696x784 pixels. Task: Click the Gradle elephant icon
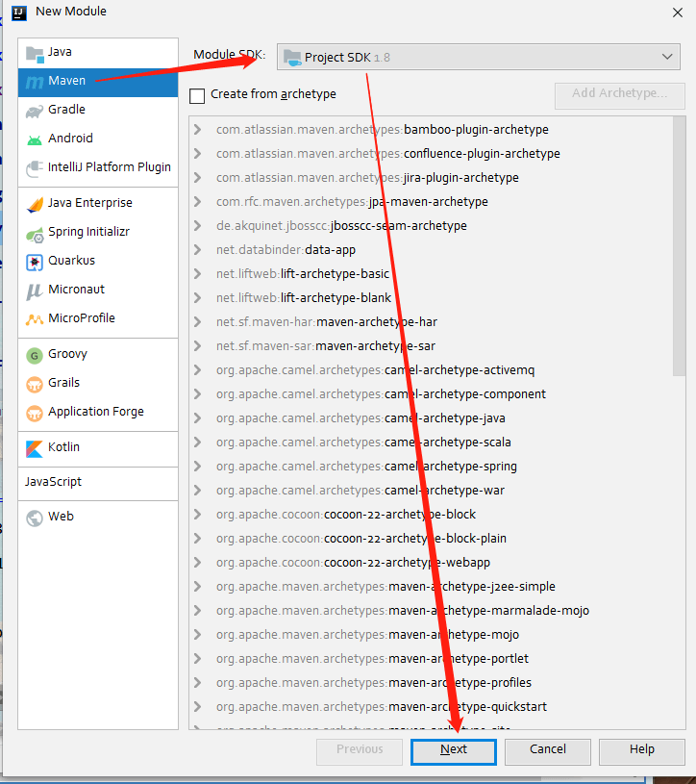click(x=35, y=111)
